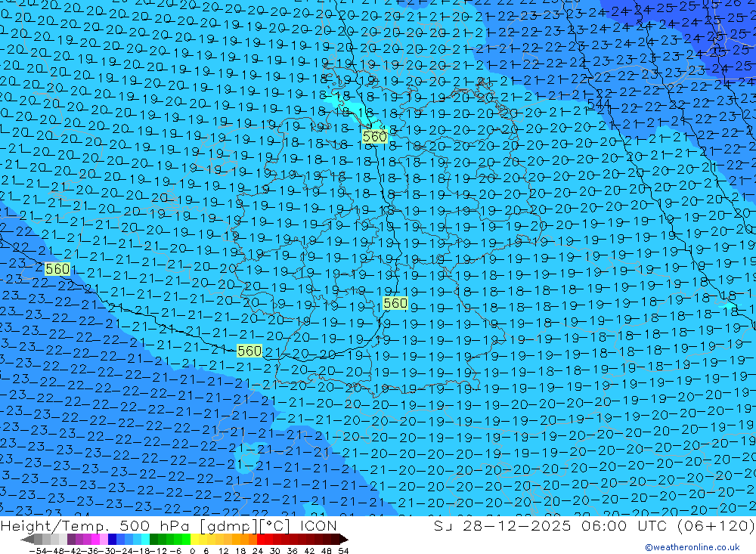Click the 54 value on the legend scale
This screenshot has width=756, height=554.
[343, 551]
